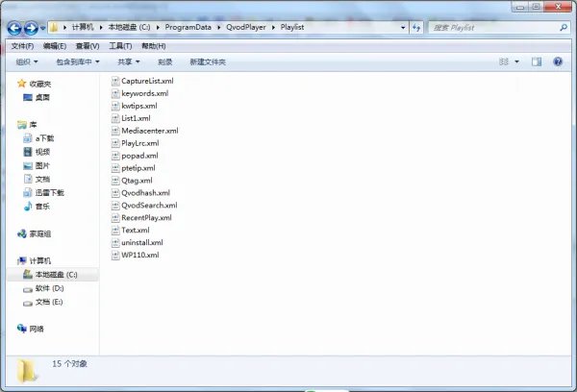The image size is (577, 392).
Task: Click the 网络 network icon
Action: point(36,329)
